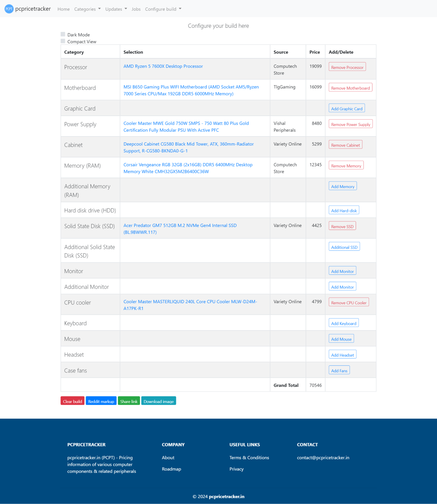Add Case Fans to build

tap(339, 370)
